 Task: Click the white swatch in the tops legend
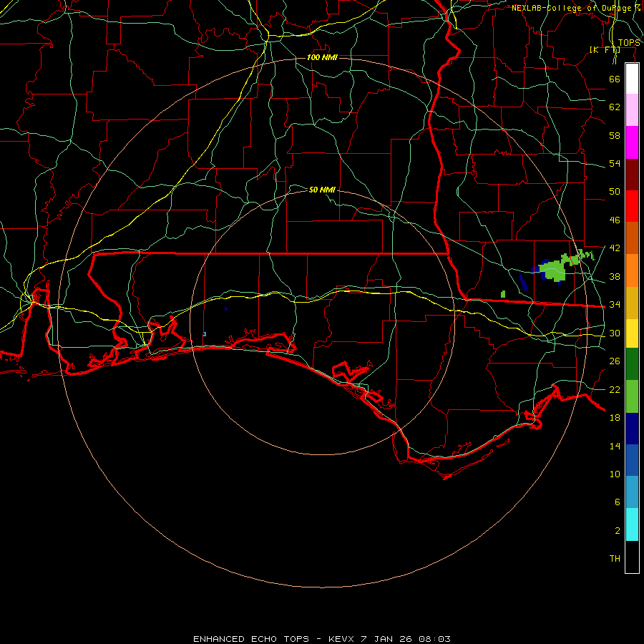point(632,79)
